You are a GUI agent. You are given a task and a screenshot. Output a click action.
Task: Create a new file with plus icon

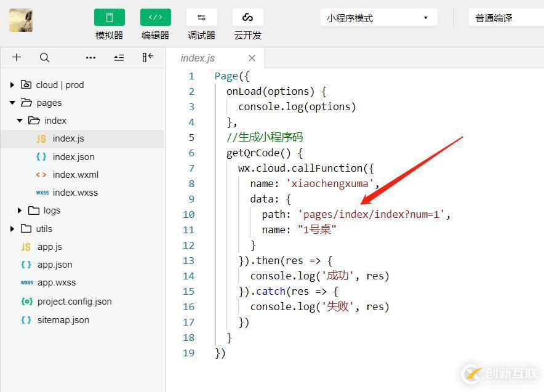16,57
